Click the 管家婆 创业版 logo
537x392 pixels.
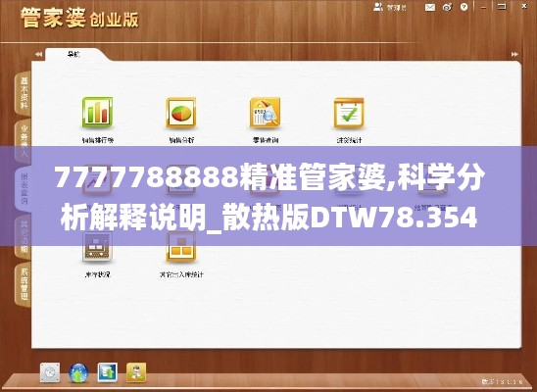pyautogui.click(x=79, y=19)
